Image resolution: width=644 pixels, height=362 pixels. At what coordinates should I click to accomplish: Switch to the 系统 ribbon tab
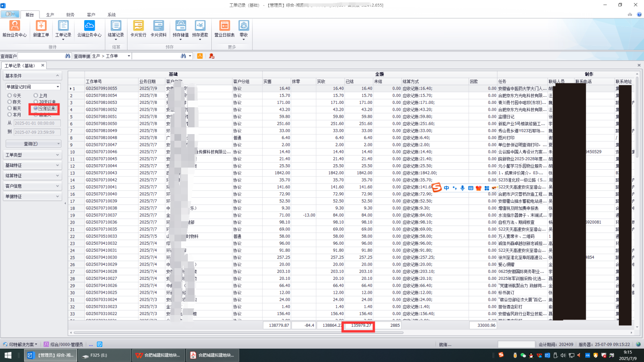(x=112, y=15)
